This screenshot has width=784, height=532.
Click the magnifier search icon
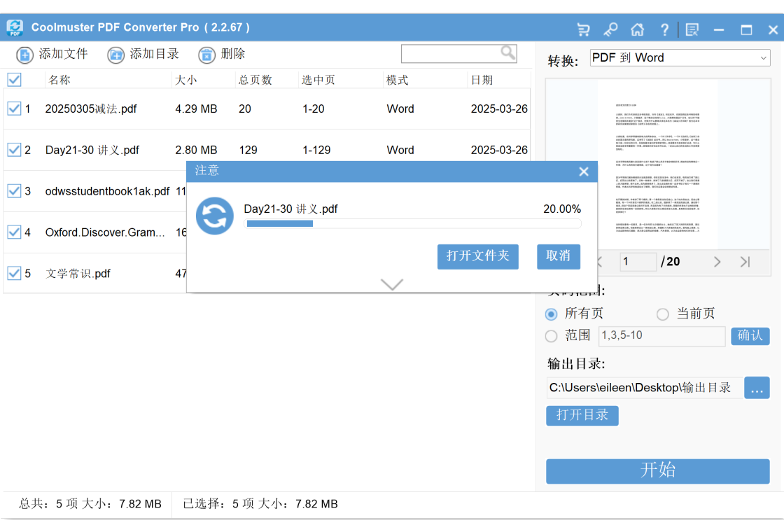pos(508,52)
